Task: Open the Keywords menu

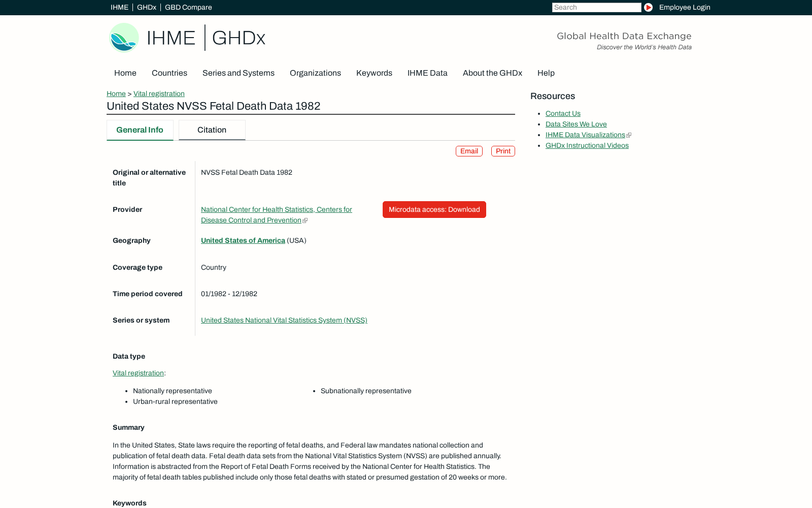Action: click(374, 73)
